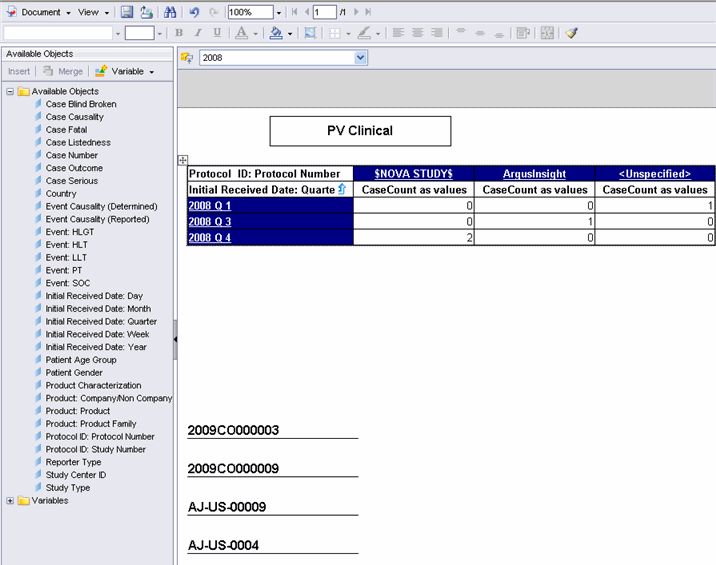The width and height of the screenshot is (716, 565).
Task: Click the format painter brush icon
Action: click(571, 33)
